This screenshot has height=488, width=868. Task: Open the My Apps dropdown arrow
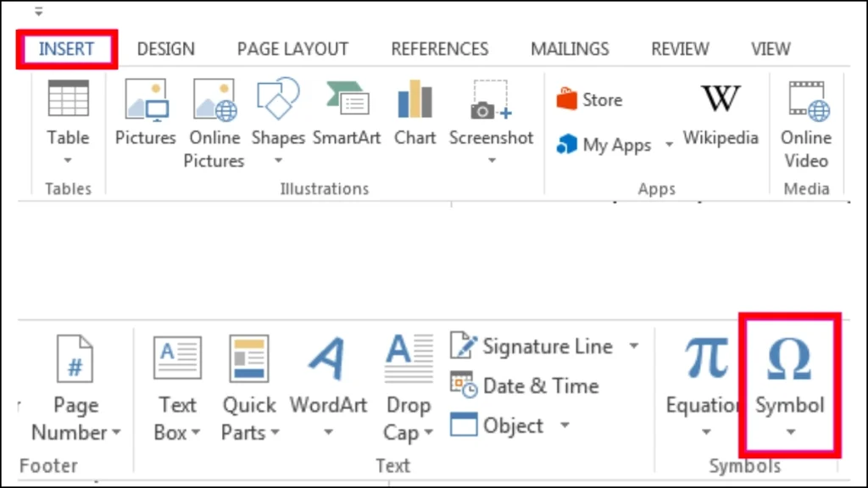pyautogui.click(x=669, y=145)
